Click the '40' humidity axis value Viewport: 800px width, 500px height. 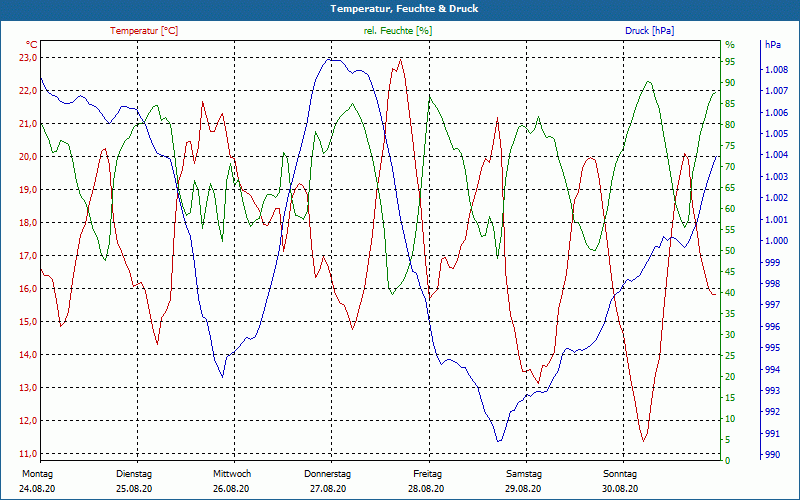tap(730, 293)
